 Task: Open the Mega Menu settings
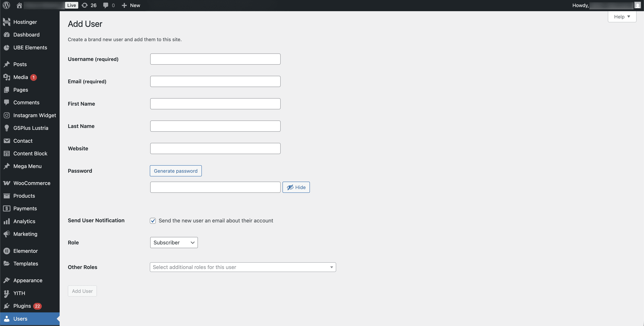click(x=27, y=166)
